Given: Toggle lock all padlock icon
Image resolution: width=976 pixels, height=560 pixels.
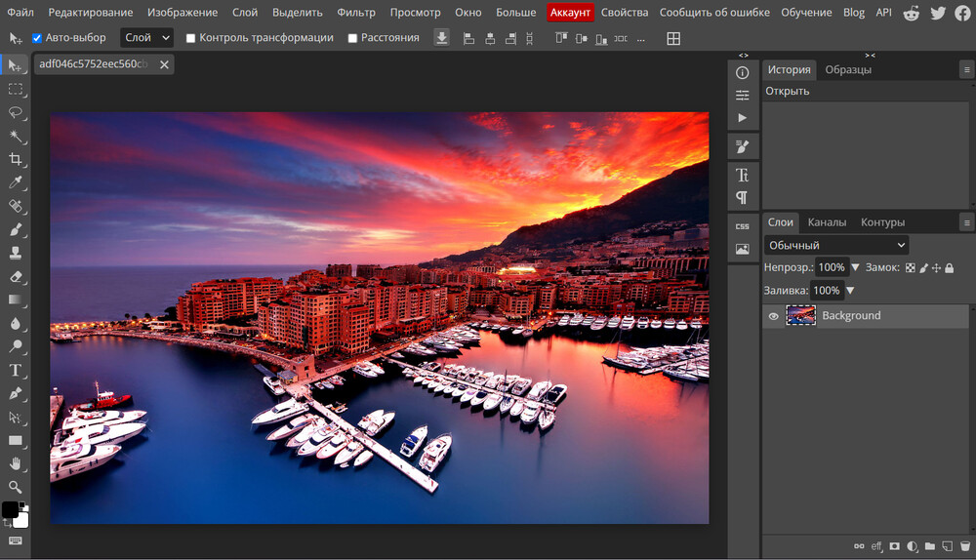Looking at the screenshot, I should click(x=950, y=267).
